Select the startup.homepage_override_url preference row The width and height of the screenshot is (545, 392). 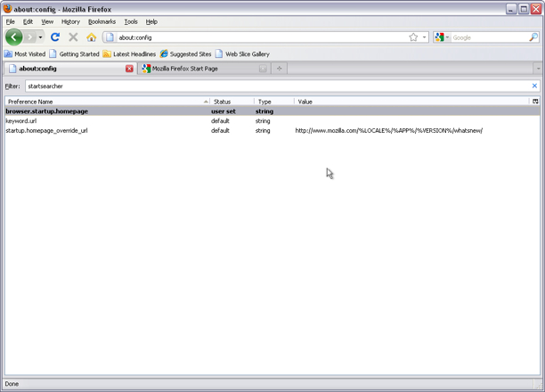pyautogui.click(x=272, y=131)
